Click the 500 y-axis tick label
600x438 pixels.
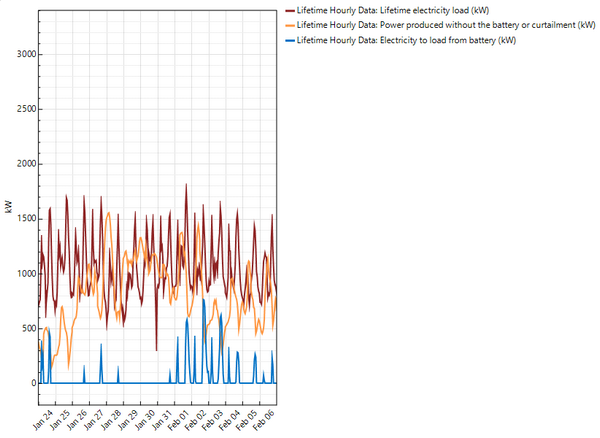pyautogui.click(x=25, y=329)
